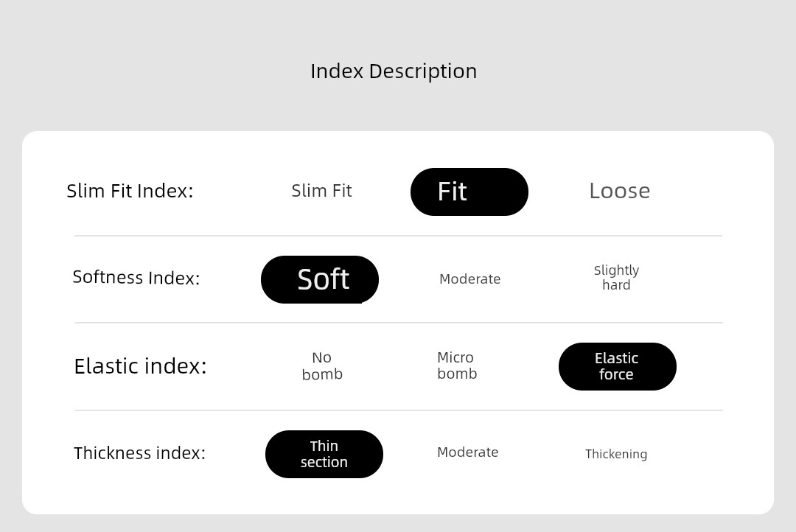This screenshot has height=532, width=796.
Task: Click the Index Description heading
Action: coord(394,71)
